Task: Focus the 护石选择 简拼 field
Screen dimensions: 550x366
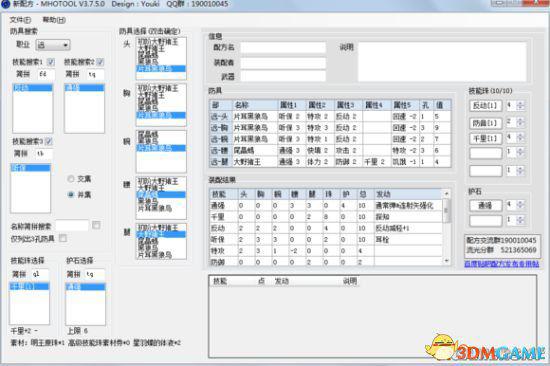Action: (x=95, y=274)
